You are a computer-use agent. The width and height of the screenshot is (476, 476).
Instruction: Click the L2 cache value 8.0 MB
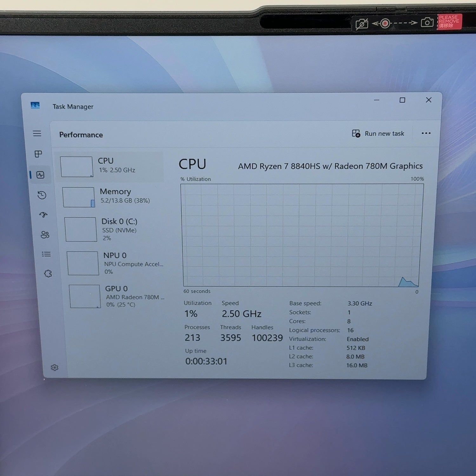355,357
